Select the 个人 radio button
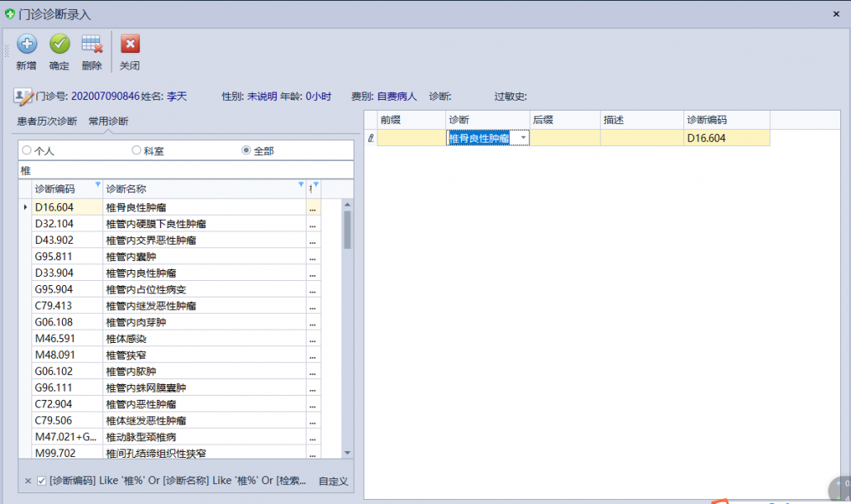 coord(27,150)
